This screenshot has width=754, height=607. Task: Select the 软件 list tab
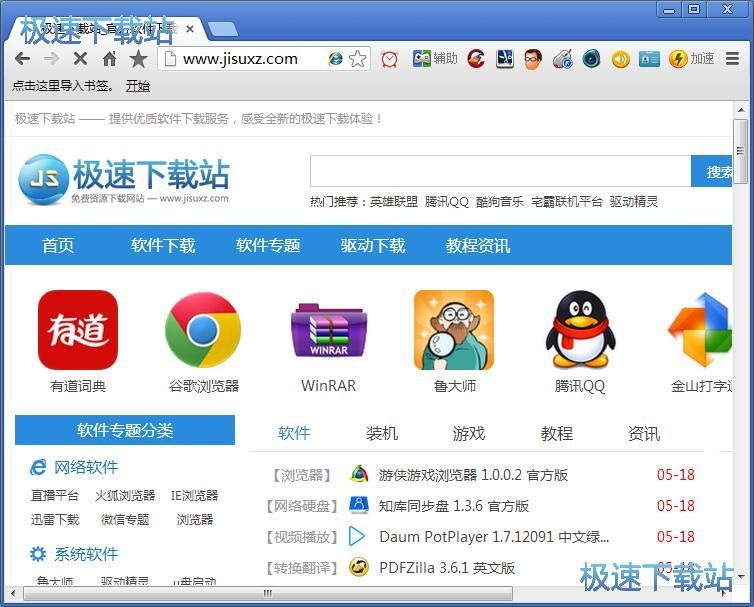[x=294, y=433]
